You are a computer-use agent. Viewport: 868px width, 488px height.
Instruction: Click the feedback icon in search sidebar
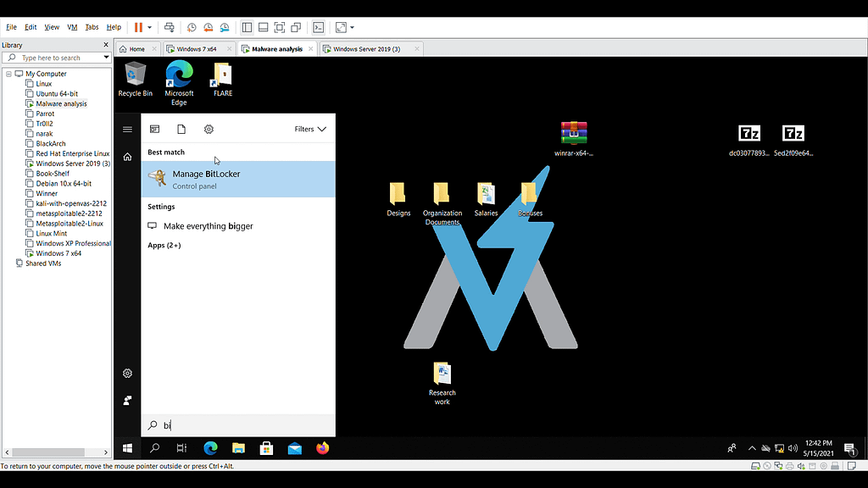pyautogui.click(x=127, y=400)
